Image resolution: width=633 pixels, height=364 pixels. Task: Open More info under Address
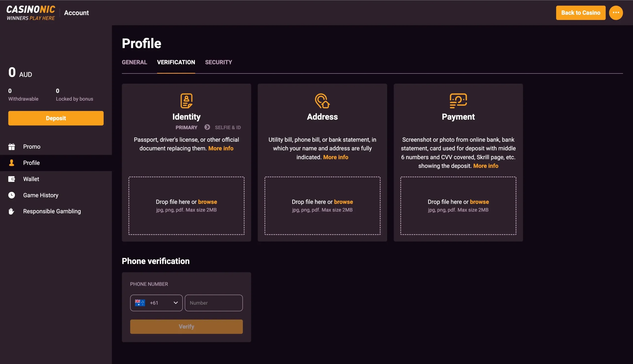click(x=336, y=157)
